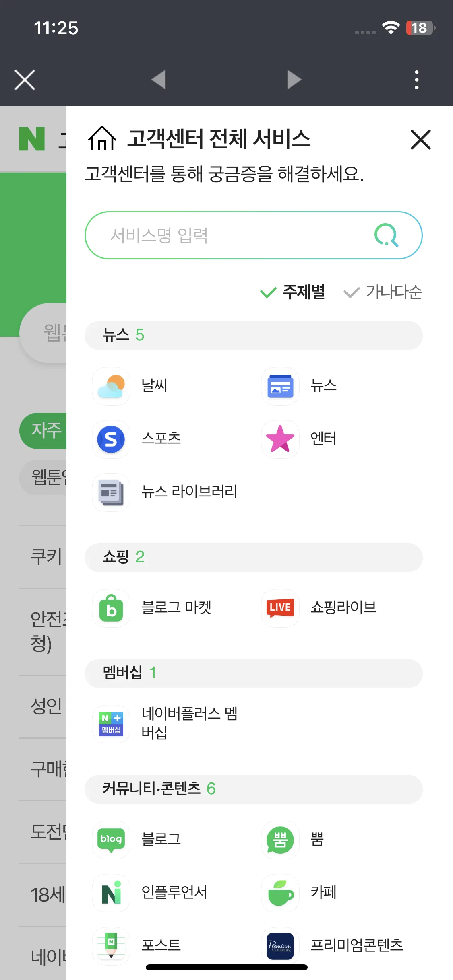The width and height of the screenshot is (453, 980).
Task: Switch sorting to 가나다순
Action: click(x=383, y=292)
